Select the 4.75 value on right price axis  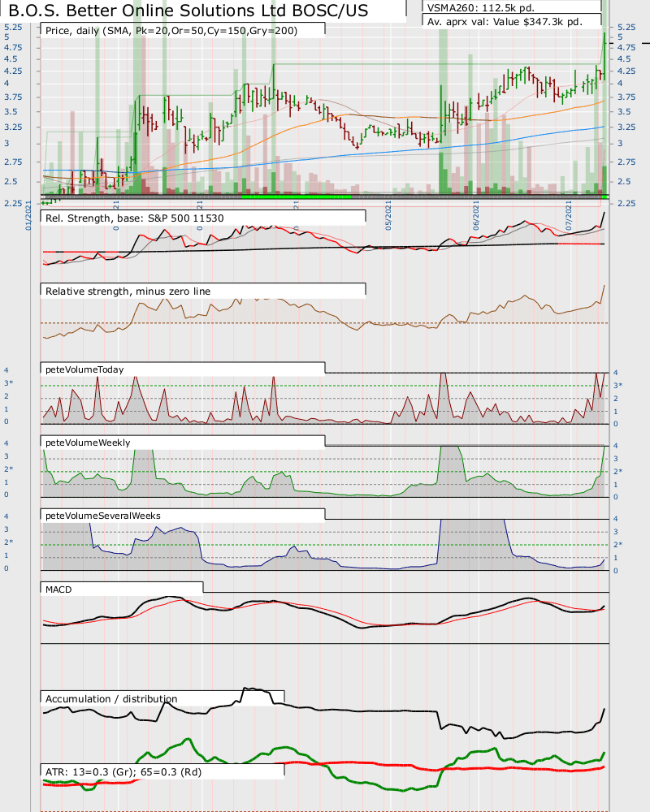pyautogui.click(x=626, y=47)
